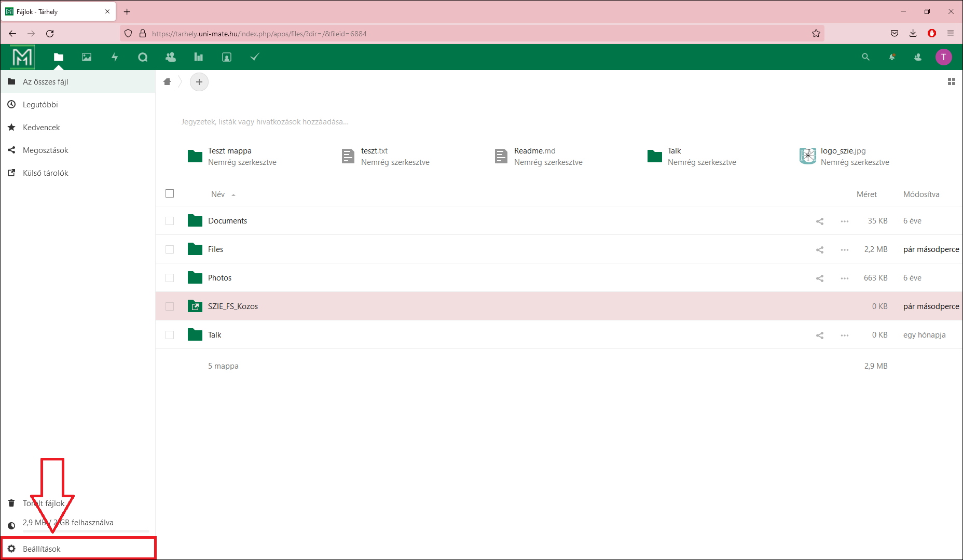
Task: Open the user avatar account menu
Action: pos(943,57)
